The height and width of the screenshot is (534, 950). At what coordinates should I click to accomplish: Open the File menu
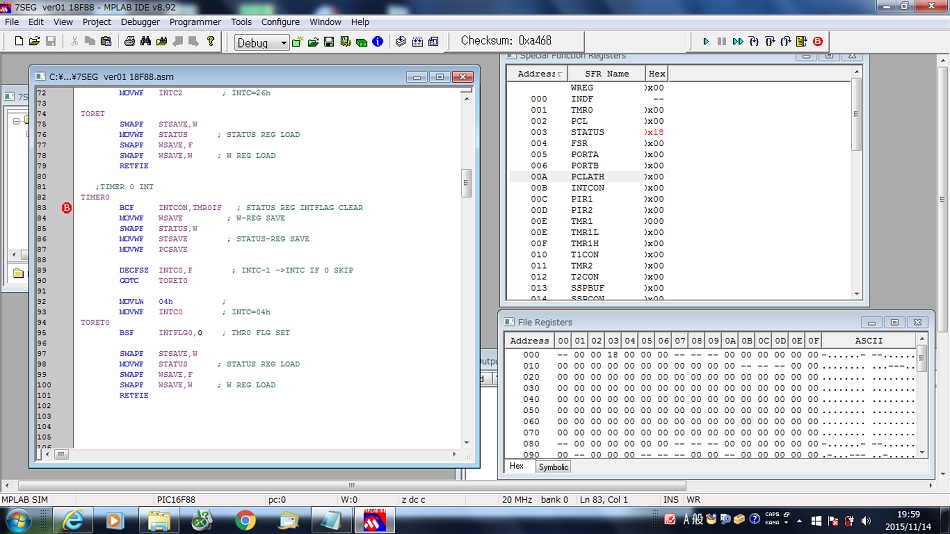tap(12, 22)
